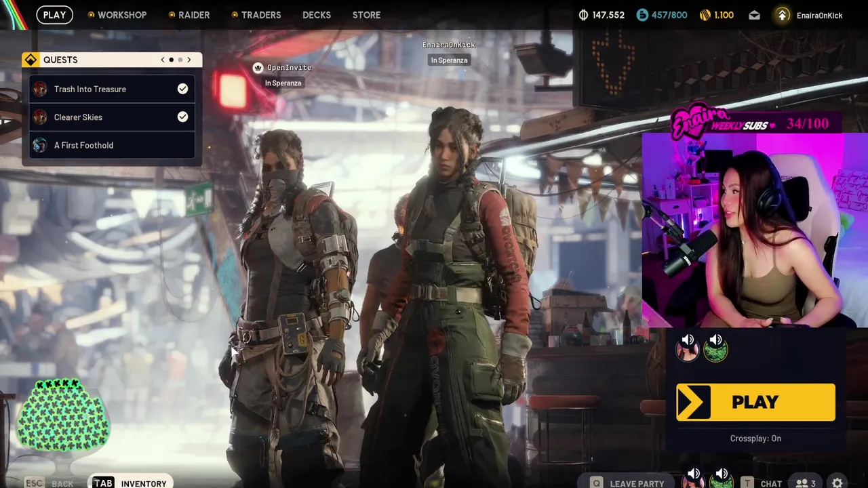This screenshot has height=488, width=868.
Task: Toggle the Crossplay: On setting
Action: point(755,439)
